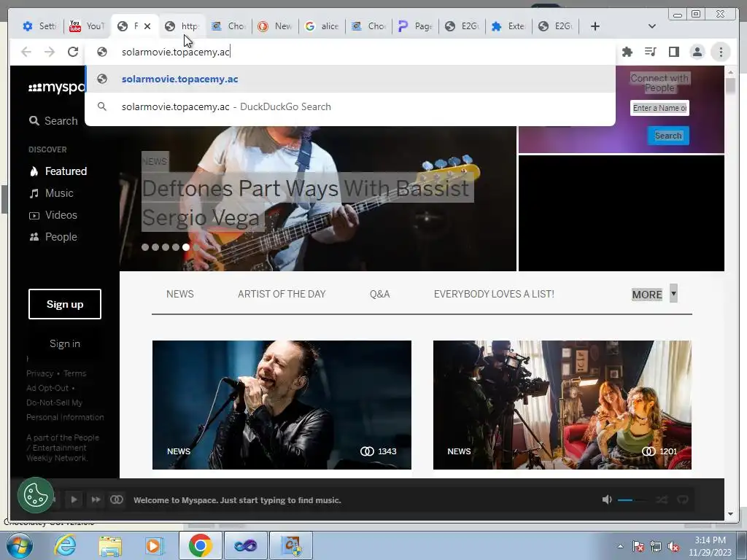This screenshot has width=747, height=560.
Task: Open the ARTIST OF THE DAY tab
Action: [x=282, y=294]
